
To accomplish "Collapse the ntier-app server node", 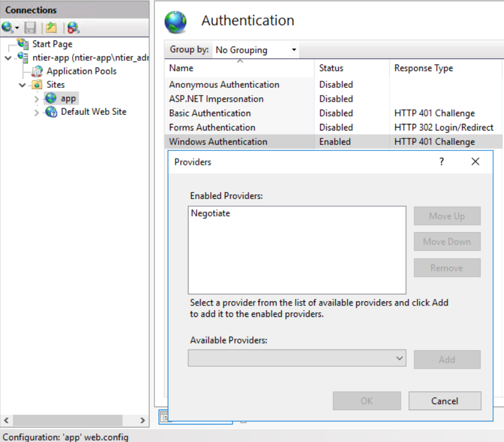I will [x=8, y=58].
